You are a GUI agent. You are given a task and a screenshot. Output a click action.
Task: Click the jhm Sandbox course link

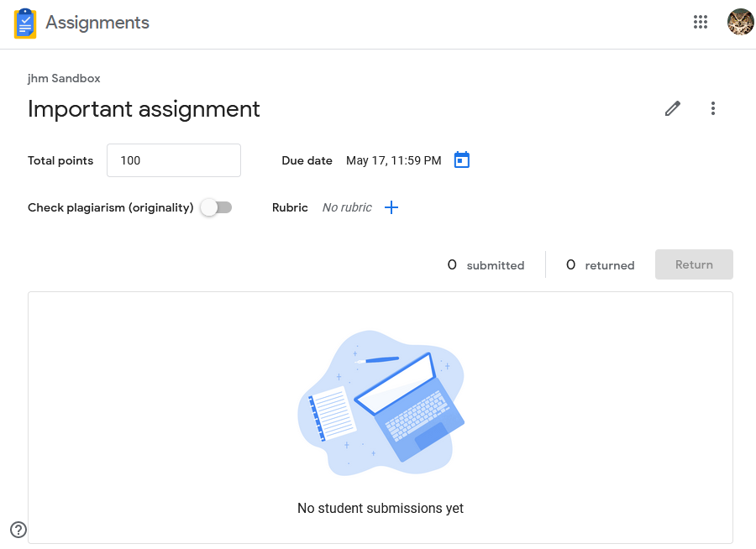click(x=64, y=79)
